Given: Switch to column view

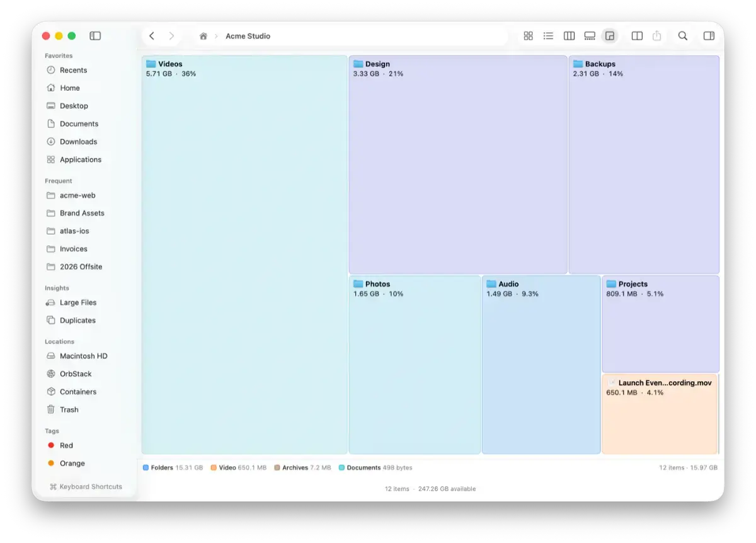Looking at the screenshot, I should (569, 36).
